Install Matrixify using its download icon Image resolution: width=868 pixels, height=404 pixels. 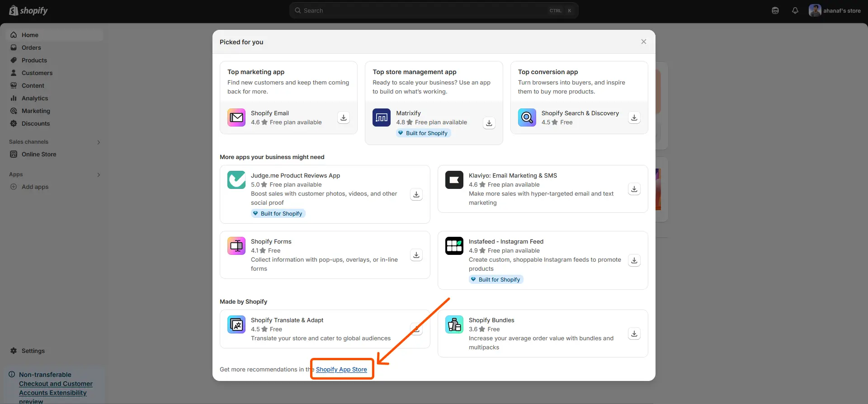489,123
